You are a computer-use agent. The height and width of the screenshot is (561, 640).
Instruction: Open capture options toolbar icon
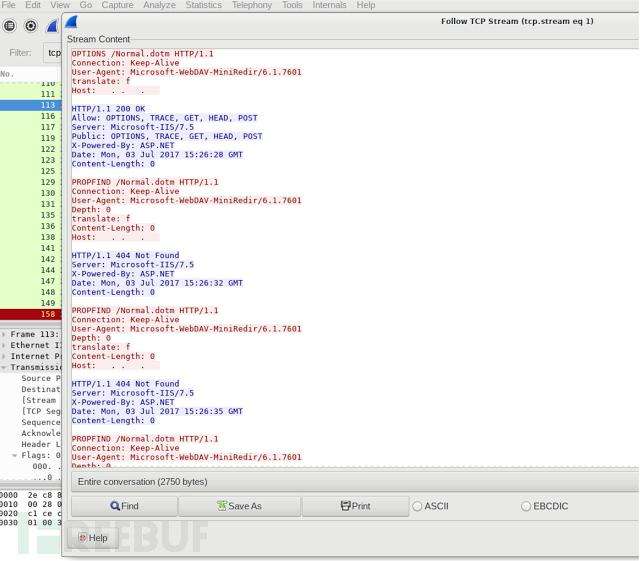(31, 26)
